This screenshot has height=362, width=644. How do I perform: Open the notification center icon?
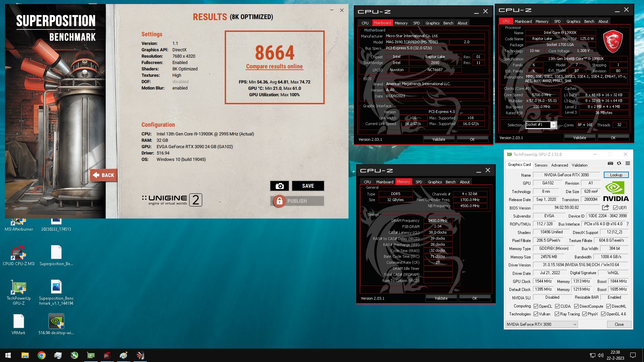pyautogui.click(x=633, y=355)
